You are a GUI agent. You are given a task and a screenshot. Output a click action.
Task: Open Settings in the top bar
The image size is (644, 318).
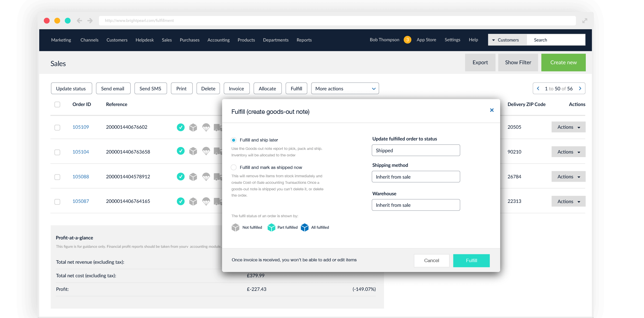(452, 40)
